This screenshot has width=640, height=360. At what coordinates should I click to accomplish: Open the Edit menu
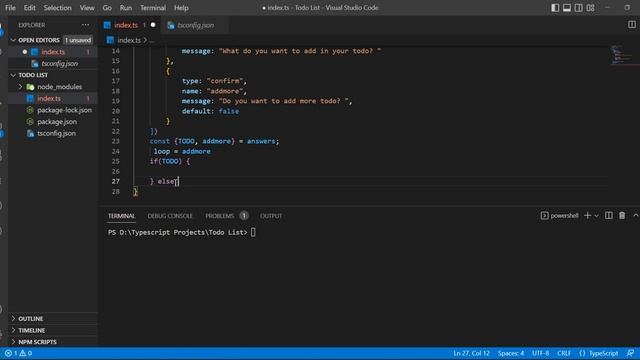(29, 8)
